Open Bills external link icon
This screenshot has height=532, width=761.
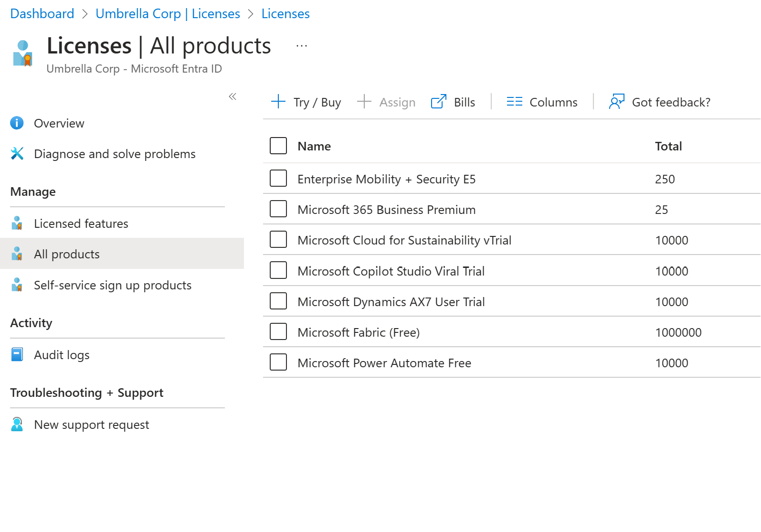(x=438, y=102)
